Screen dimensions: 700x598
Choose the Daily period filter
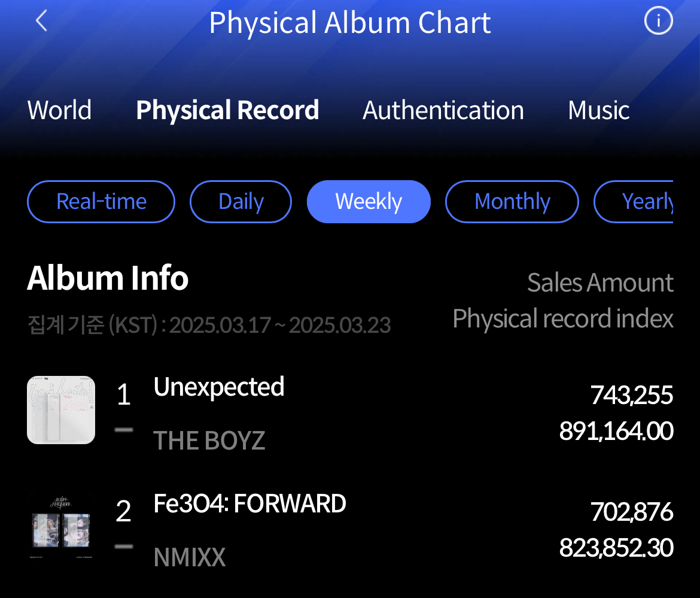[241, 202]
